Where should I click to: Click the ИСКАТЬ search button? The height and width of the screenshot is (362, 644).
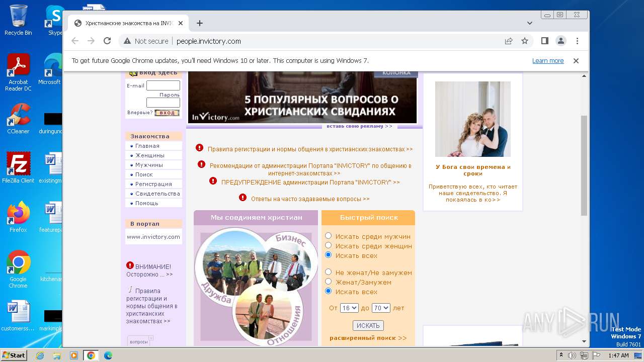pyautogui.click(x=368, y=326)
